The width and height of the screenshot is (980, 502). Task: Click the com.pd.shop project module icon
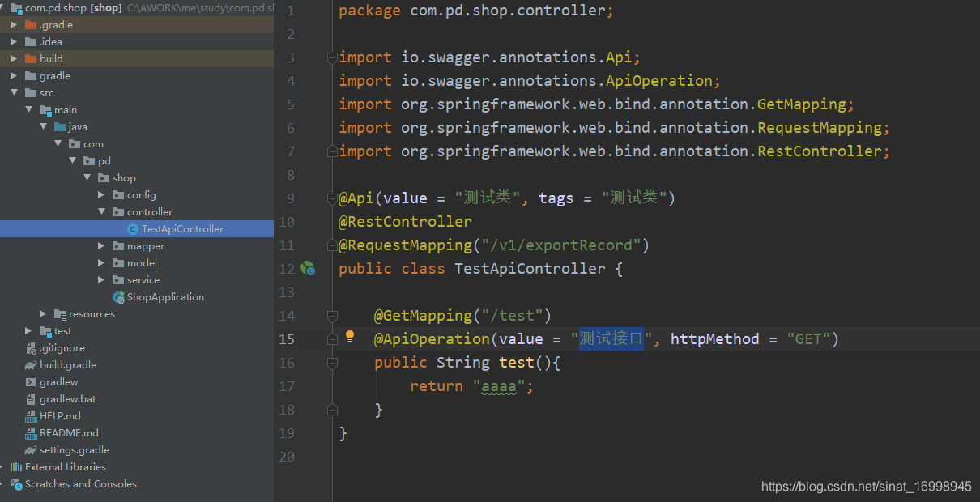pos(16,8)
